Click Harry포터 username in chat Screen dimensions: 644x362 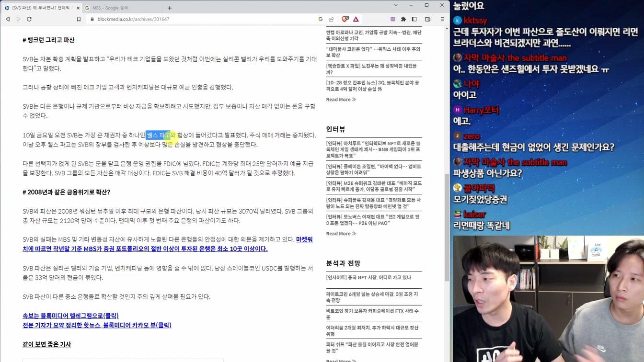pyautogui.click(x=481, y=110)
